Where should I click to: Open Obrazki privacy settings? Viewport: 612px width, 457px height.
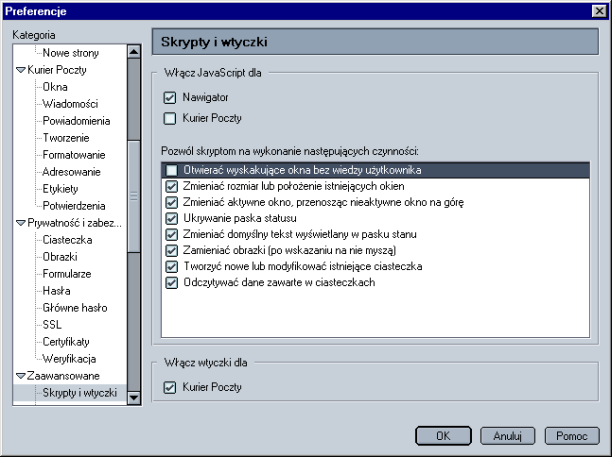60,257
